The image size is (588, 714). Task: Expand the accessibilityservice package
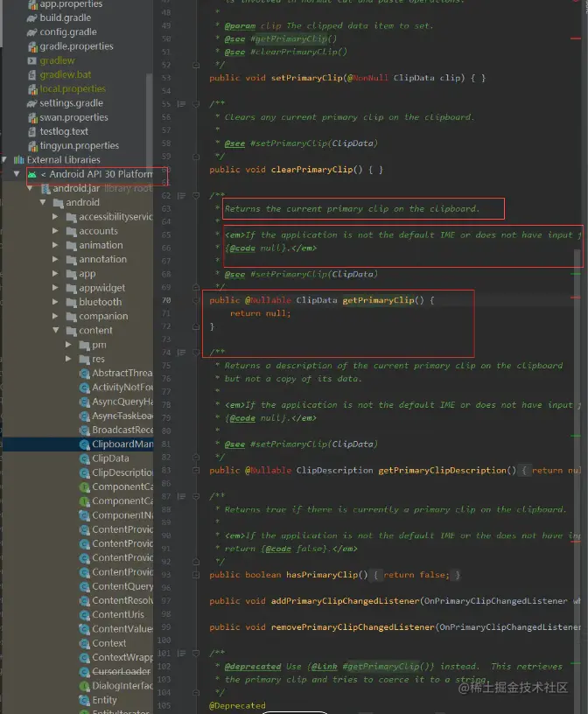coord(56,217)
